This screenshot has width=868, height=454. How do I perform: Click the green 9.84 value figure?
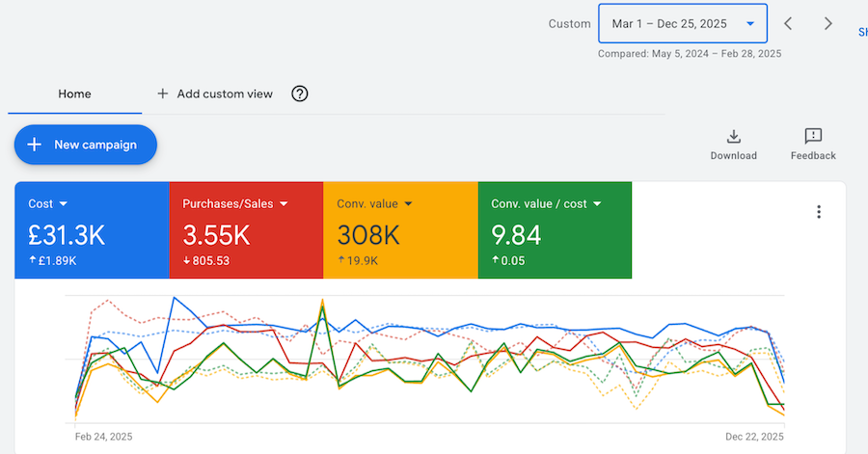[x=516, y=233]
